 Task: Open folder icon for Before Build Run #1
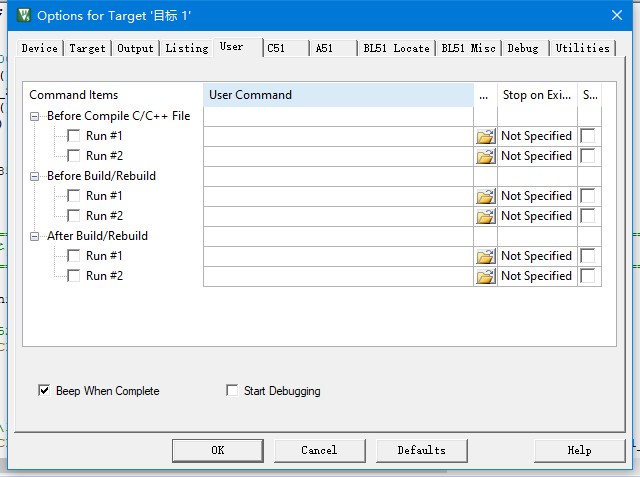point(485,196)
